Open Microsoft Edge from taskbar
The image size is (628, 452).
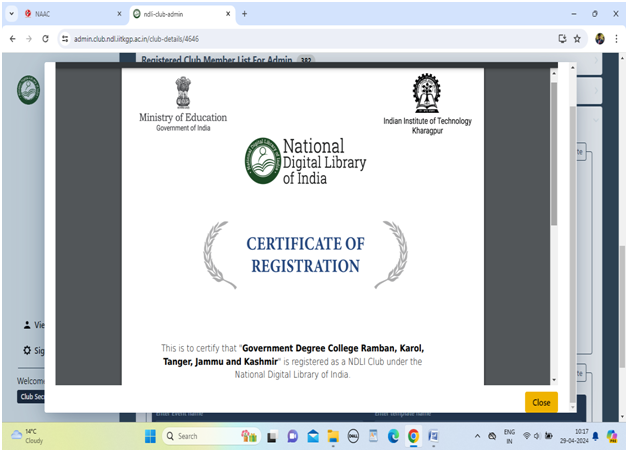pos(393,436)
